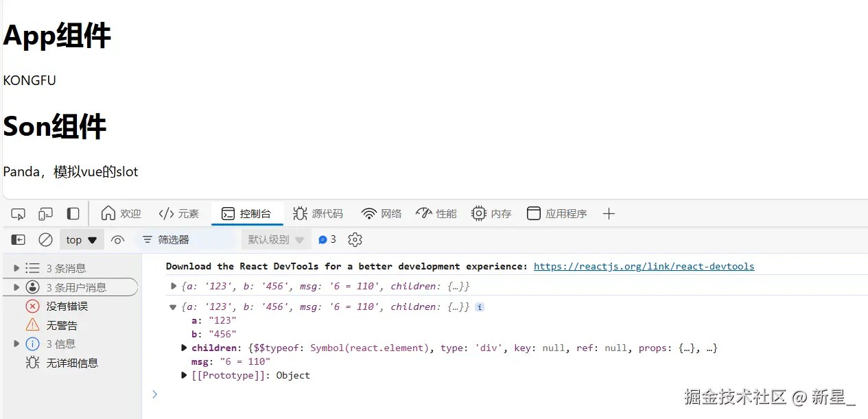Toggle device emulation icon

click(x=45, y=214)
